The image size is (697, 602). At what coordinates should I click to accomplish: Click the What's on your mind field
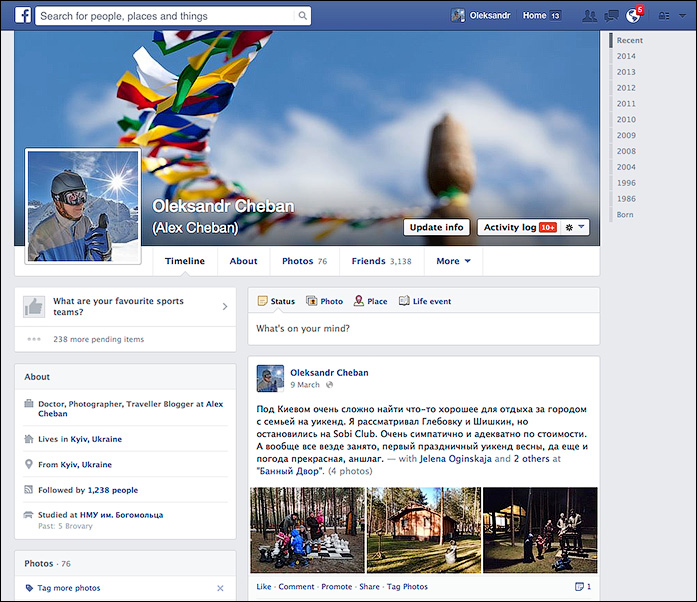pyautogui.click(x=424, y=329)
